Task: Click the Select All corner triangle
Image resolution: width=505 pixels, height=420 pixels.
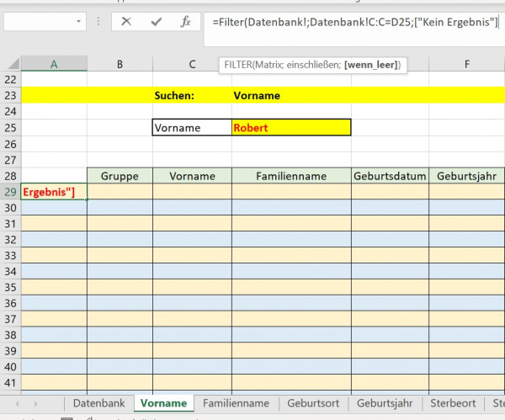Action: [13, 63]
